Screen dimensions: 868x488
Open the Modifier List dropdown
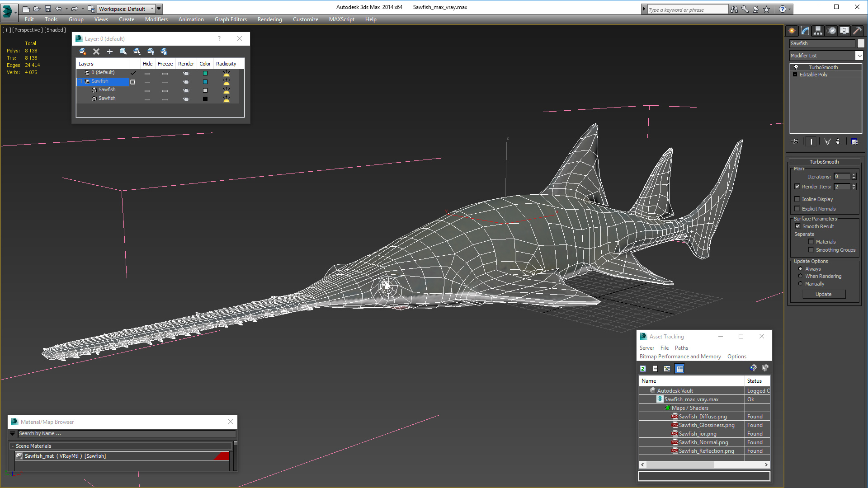tap(860, 56)
